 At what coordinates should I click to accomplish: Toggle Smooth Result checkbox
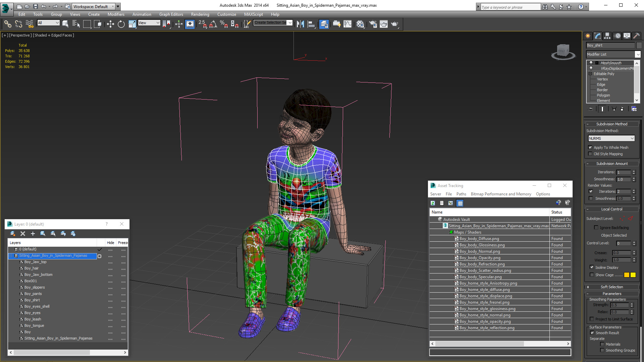(x=592, y=333)
